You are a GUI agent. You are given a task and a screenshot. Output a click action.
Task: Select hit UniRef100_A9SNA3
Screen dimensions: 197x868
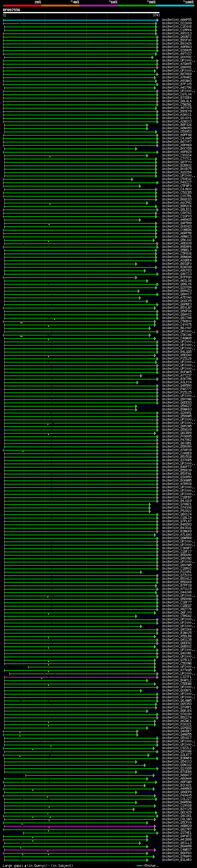[x=177, y=81]
